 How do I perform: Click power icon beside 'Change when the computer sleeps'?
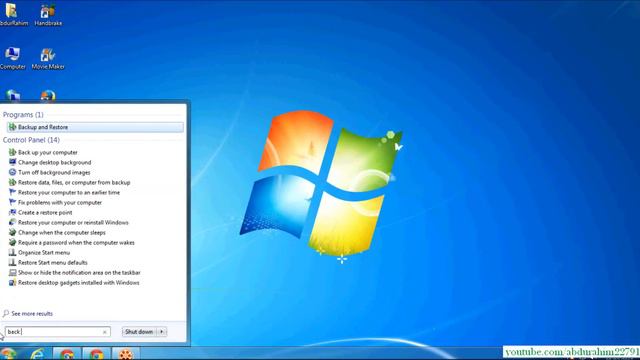coord(12,232)
